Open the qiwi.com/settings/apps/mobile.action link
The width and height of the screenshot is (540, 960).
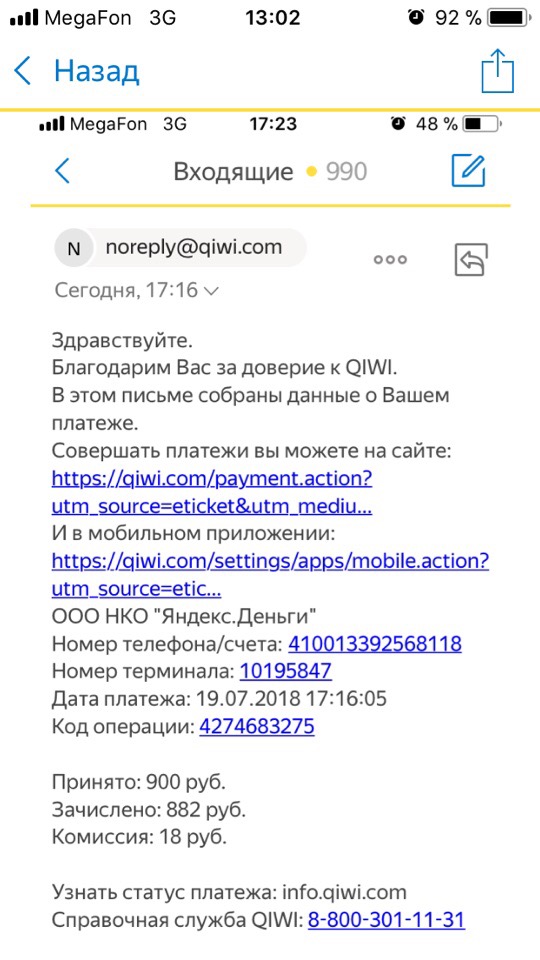tap(271, 575)
